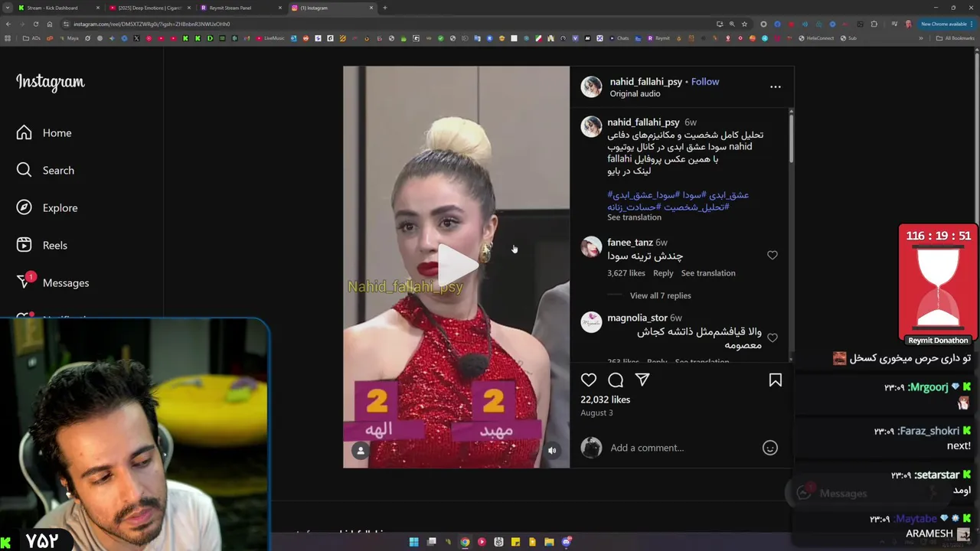The width and height of the screenshot is (980, 551).
Task: See translation of the caption
Action: click(x=634, y=217)
